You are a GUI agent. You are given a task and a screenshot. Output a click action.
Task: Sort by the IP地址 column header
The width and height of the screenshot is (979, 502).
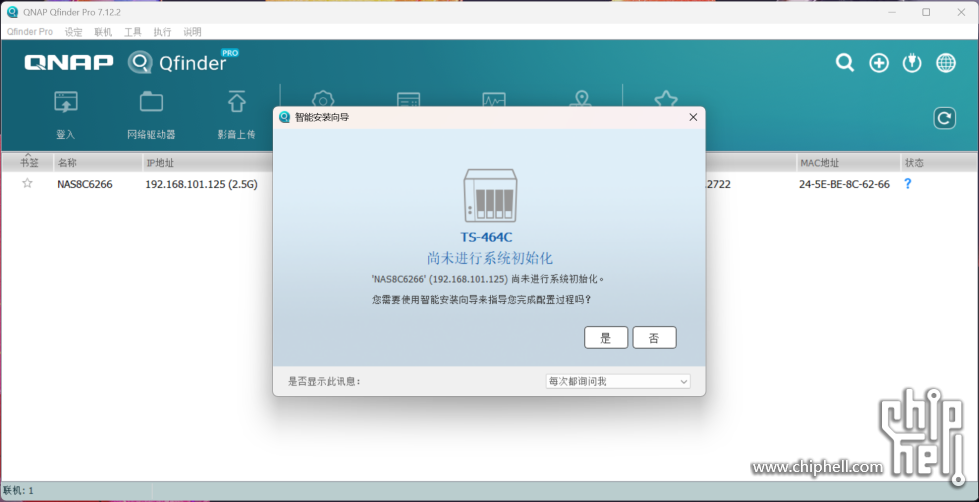207,163
